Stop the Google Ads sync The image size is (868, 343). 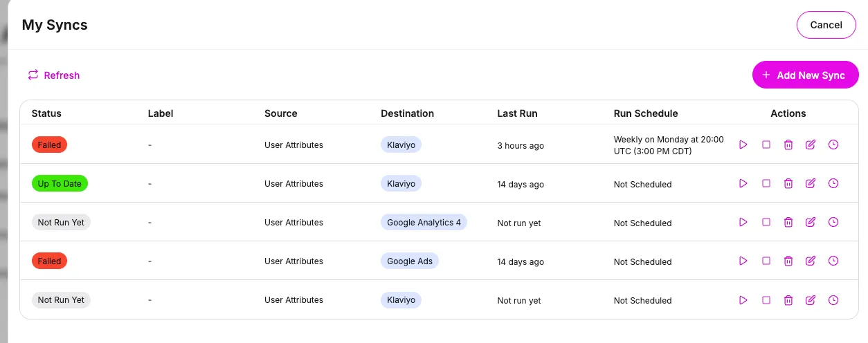(x=766, y=261)
